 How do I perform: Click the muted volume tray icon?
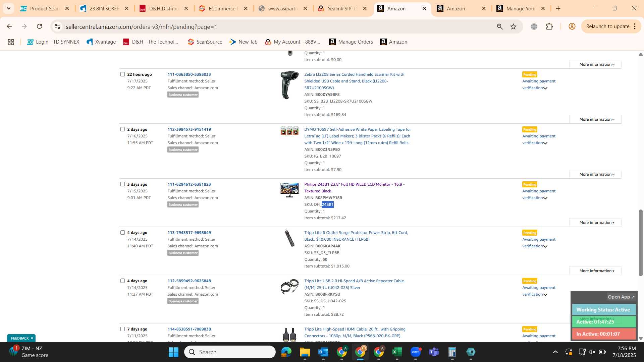click(x=592, y=352)
